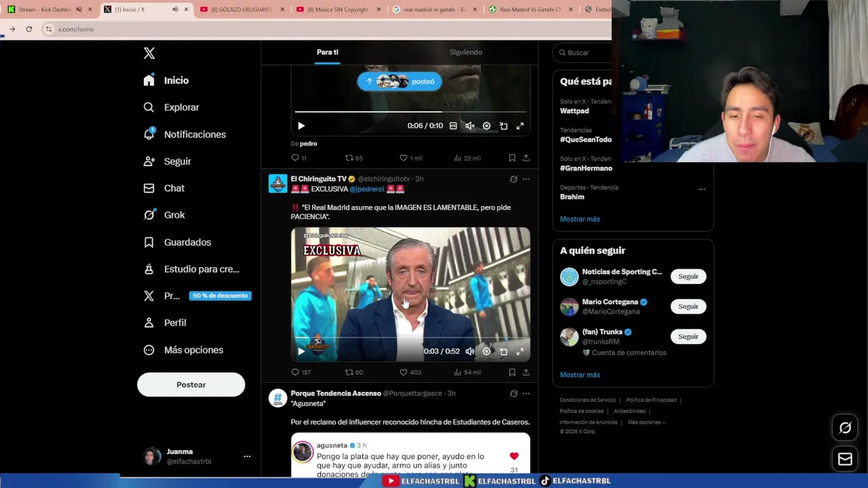Image resolution: width=868 pixels, height=488 pixels.
Task: Open @jpedrerol mention link
Action: pyautogui.click(x=367, y=189)
